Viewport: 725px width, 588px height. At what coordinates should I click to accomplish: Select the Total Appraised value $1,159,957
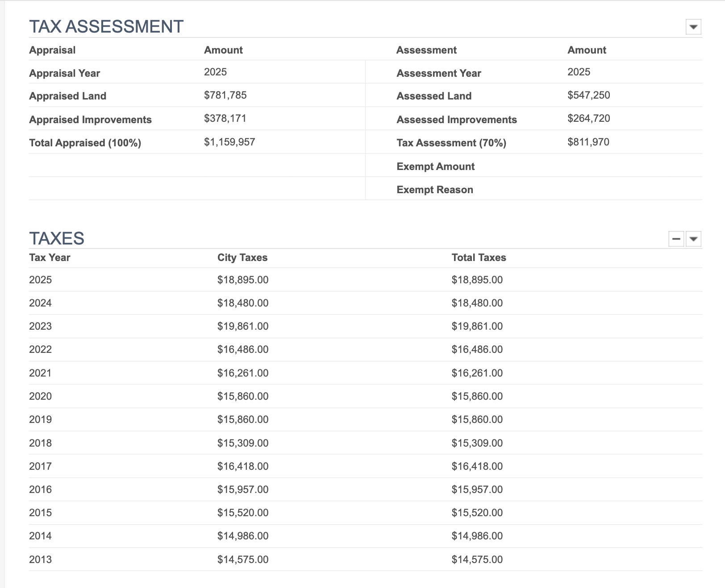tap(229, 142)
